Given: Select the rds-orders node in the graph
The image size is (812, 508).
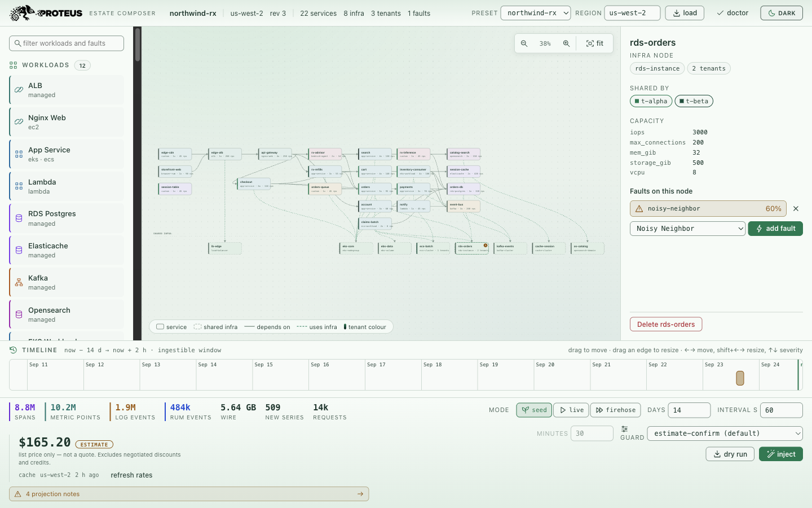Looking at the screenshot, I should [472, 248].
